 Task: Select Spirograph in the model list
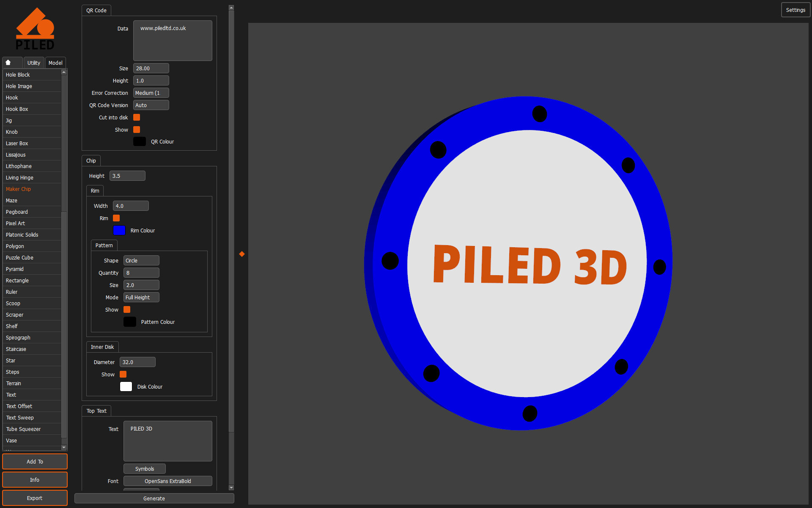click(x=32, y=337)
